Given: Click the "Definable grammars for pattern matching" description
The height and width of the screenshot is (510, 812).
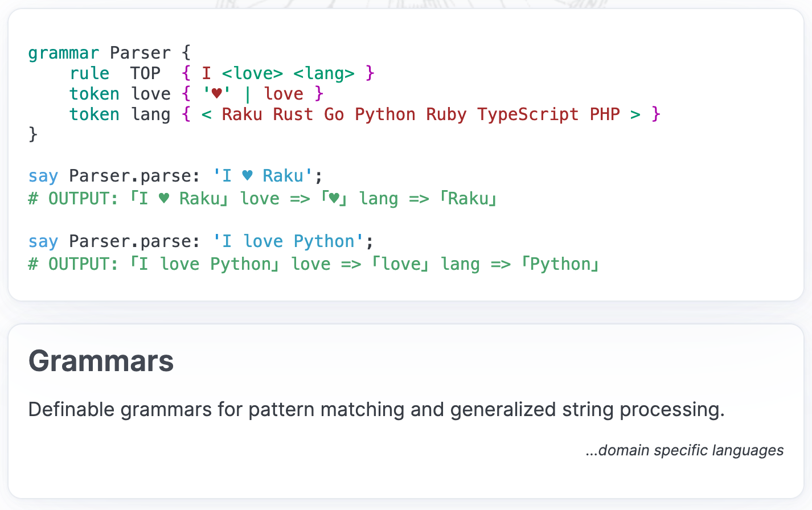Looking at the screenshot, I should 376,410.
